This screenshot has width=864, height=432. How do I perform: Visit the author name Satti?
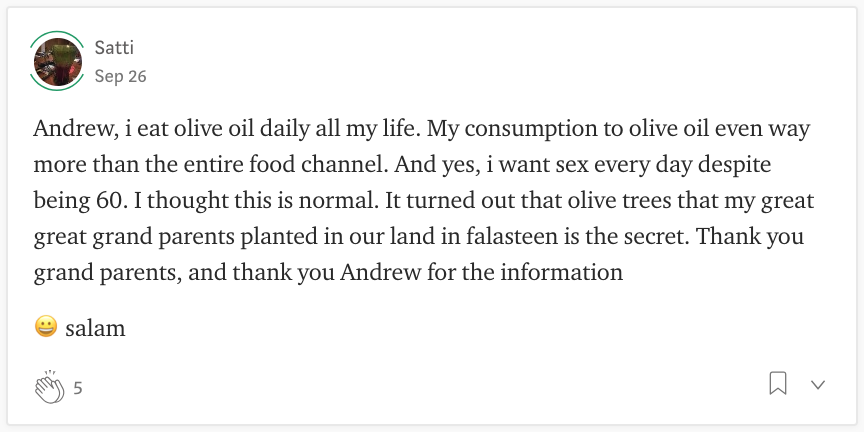[114, 47]
